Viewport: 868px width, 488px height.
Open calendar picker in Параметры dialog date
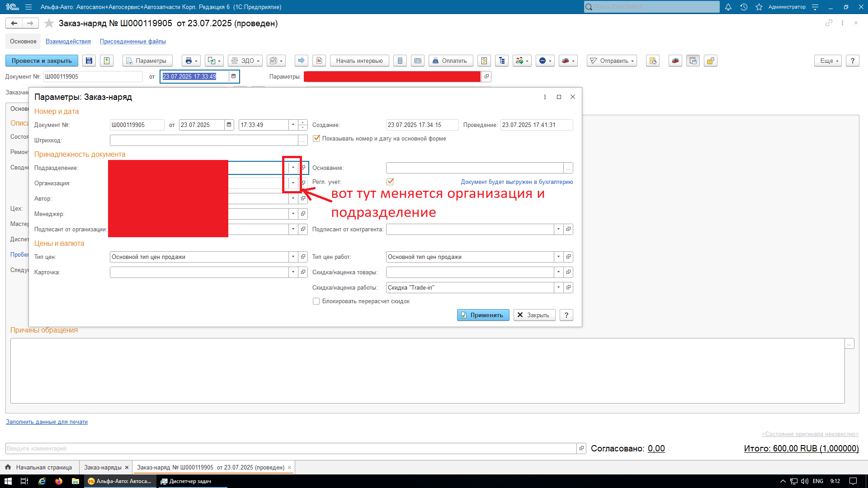[229, 125]
